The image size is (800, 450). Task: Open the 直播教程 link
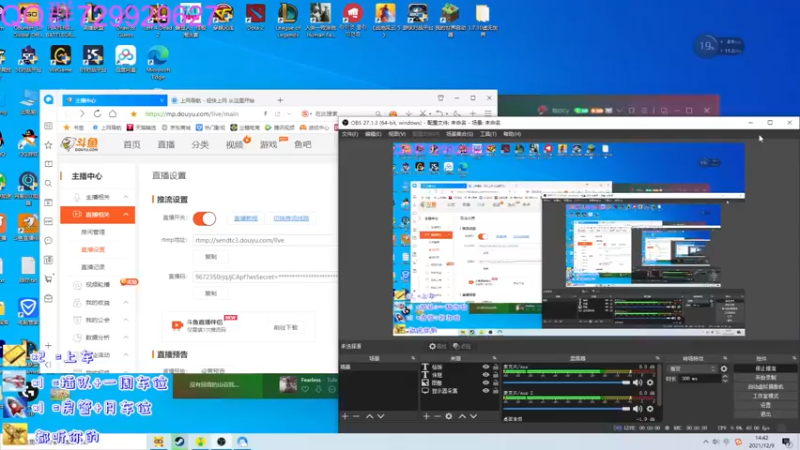(246, 218)
